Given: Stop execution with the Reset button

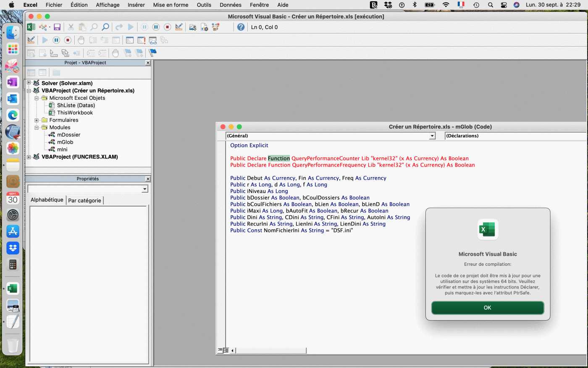Looking at the screenshot, I should pos(167,27).
